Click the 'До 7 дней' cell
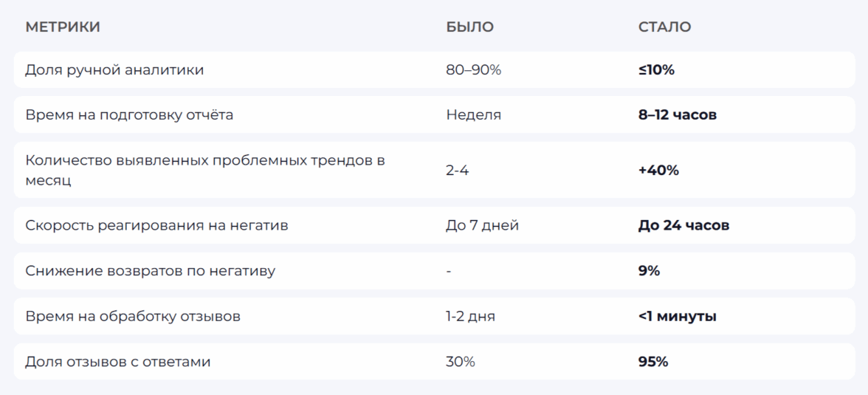This screenshot has width=868, height=395. click(x=482, y=225)
